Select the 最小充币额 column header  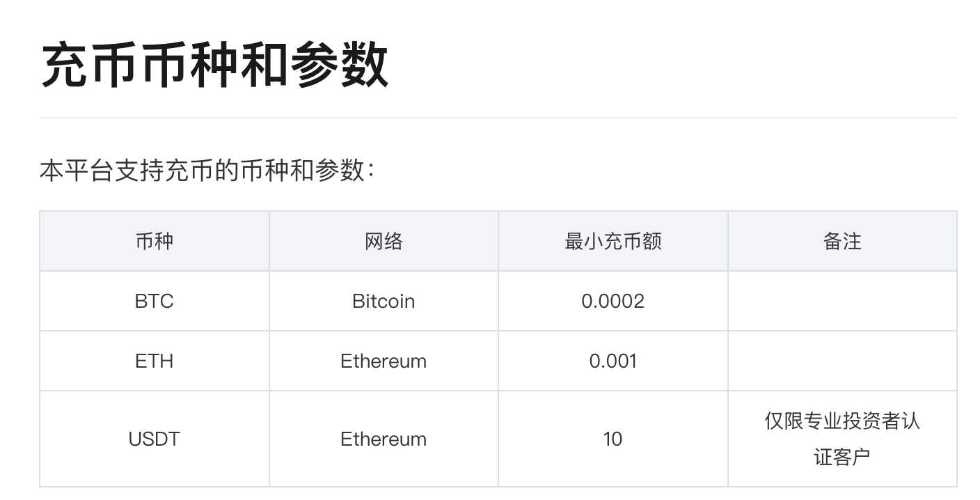click(613, 242)
